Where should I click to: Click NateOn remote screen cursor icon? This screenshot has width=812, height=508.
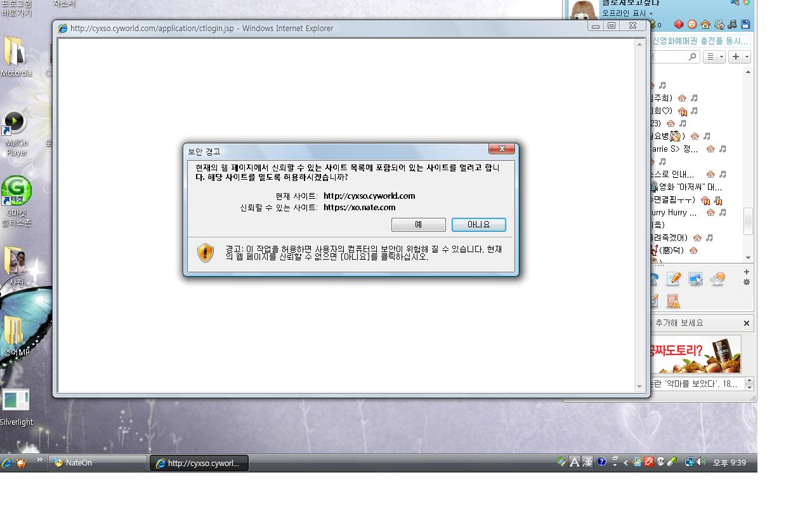pos(696,279)
